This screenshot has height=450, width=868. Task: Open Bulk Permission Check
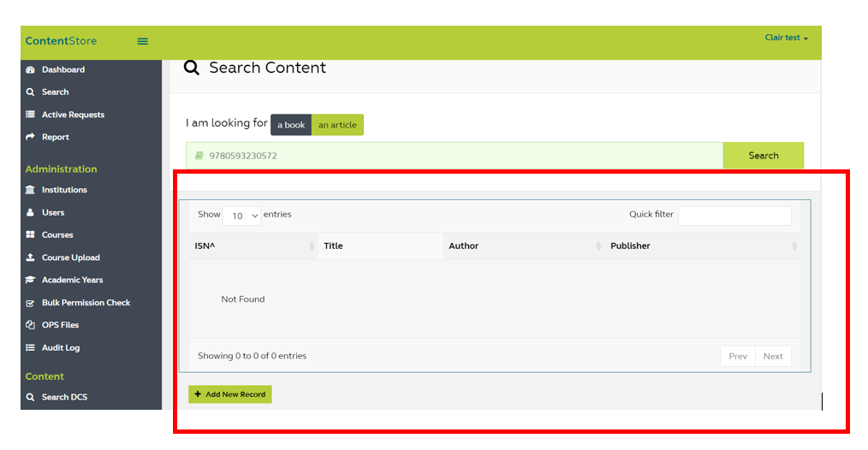86,303
